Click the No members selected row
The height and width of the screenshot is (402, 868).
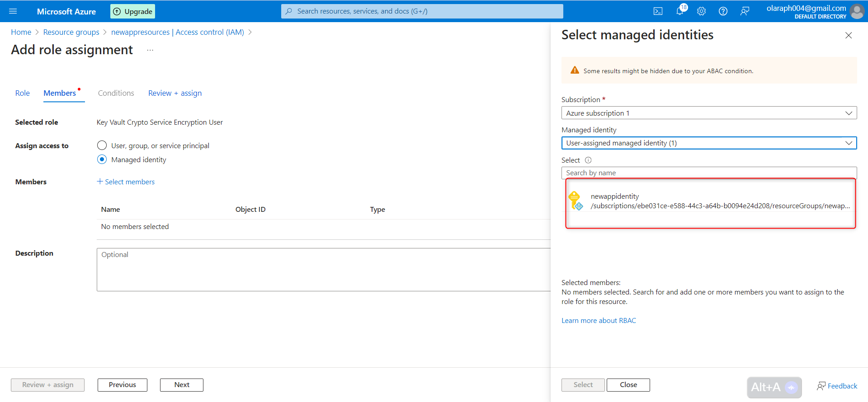[x=323, y=227]
